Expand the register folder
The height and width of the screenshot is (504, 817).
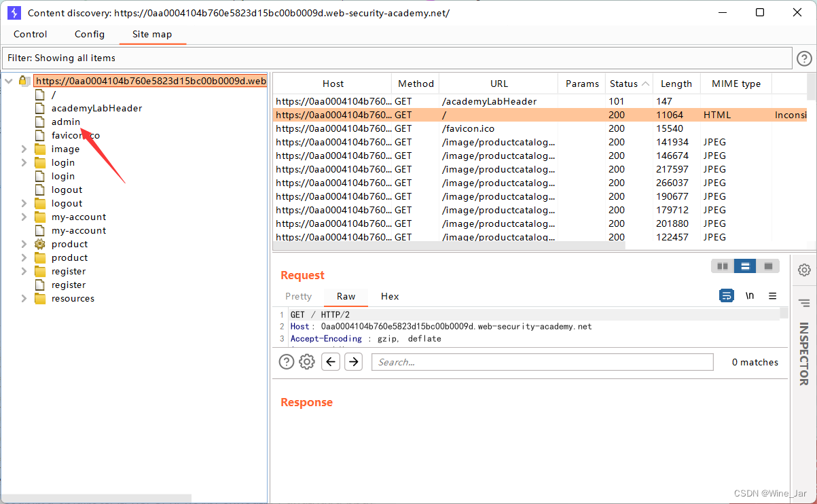pyautogui.click(x=24, y=271)
